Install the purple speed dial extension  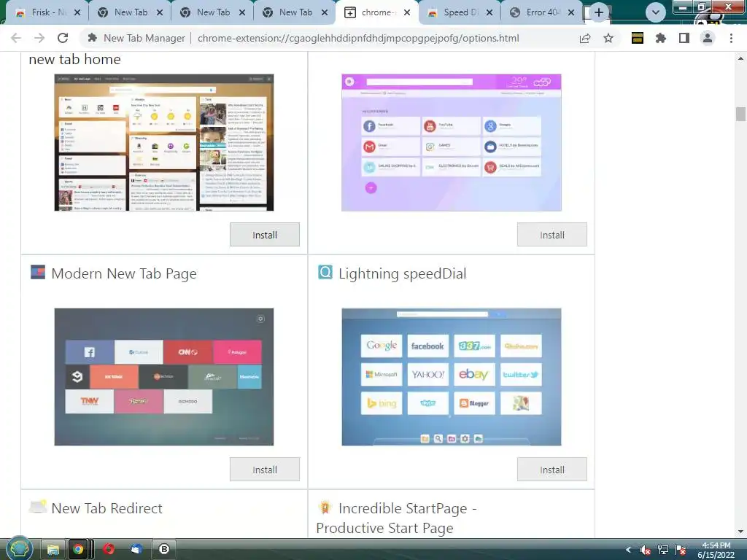551,235
